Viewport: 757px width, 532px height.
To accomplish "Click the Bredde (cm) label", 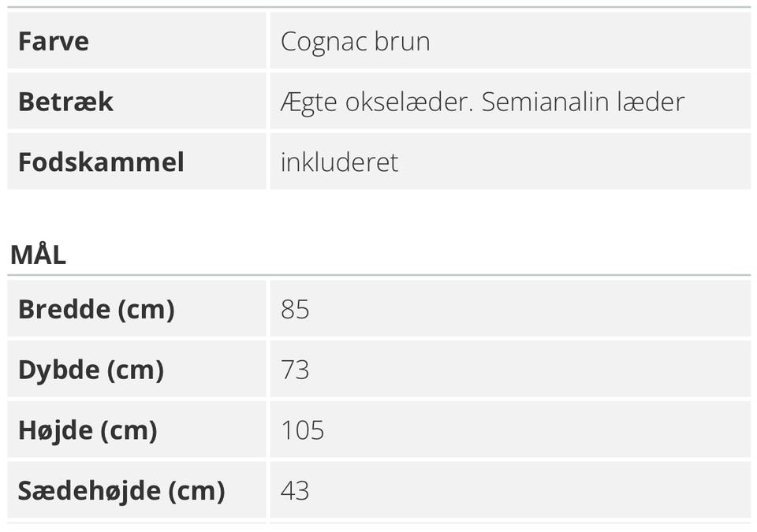I will click(x=96, y=309).
